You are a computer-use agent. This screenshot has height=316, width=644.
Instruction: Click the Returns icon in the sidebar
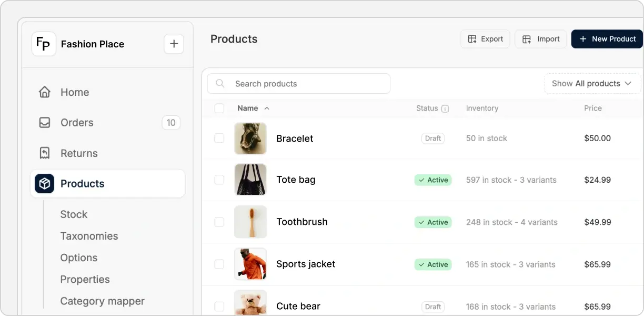click(x=45, y=153)
